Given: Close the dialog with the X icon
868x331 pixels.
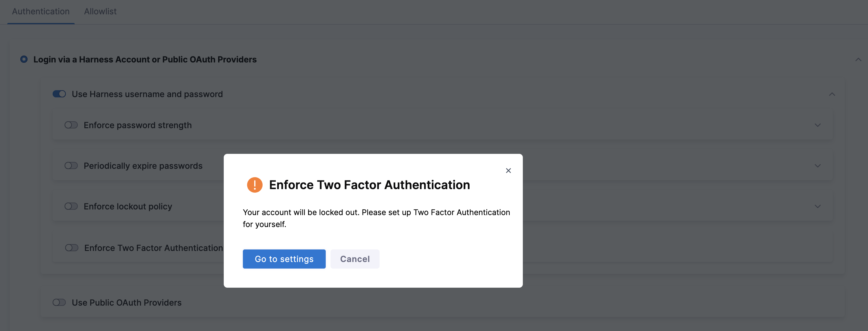Looking at the screenshot, I should click(x=508, y=171).
